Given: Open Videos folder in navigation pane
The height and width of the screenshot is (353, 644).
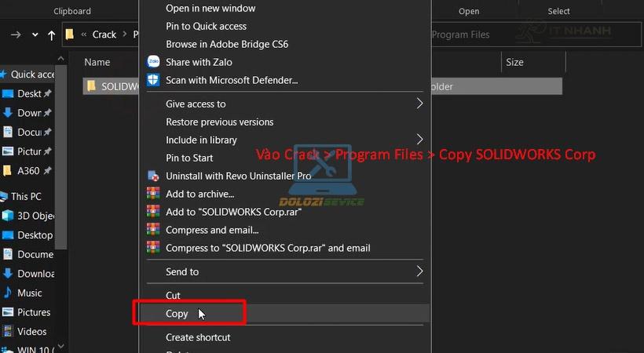Looking at the screenshot, I should coord(32,331).
